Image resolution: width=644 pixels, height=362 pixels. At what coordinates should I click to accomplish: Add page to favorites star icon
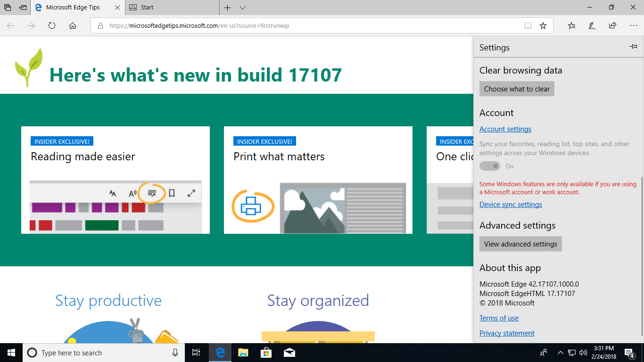click(x=543, y=26)
